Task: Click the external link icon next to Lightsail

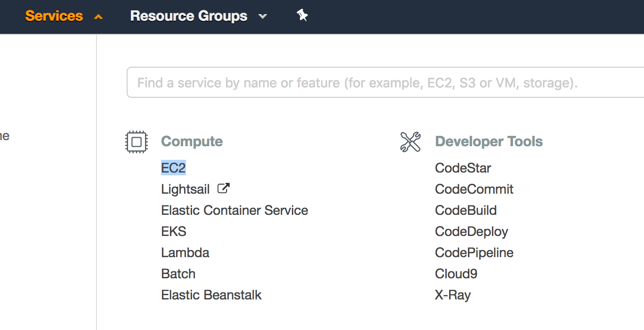Action: 223,188
